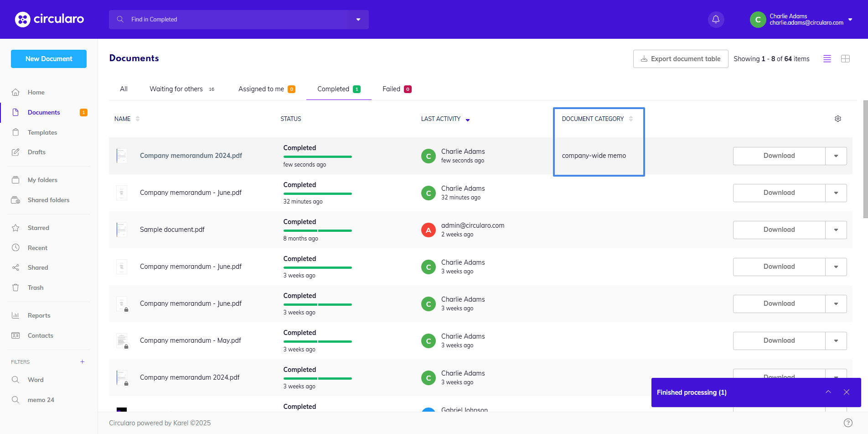Open the Charlie Adams account menu

tap(802, 19)
